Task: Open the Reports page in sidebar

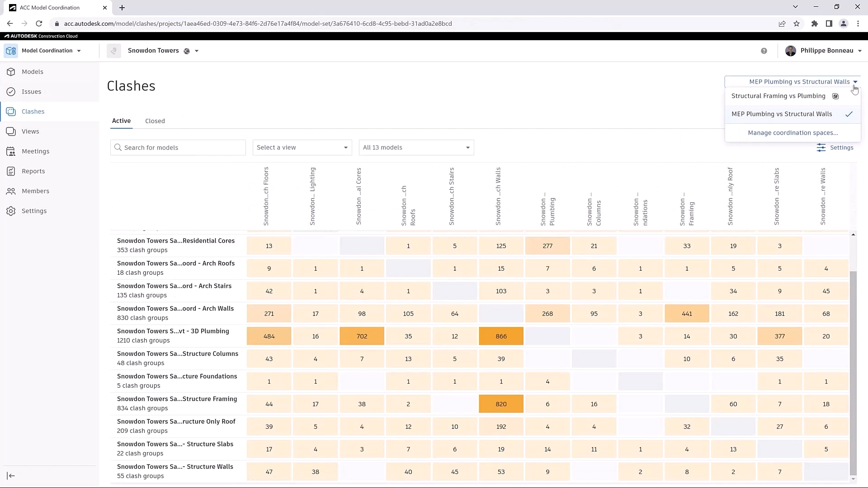Action: (33, 171)
